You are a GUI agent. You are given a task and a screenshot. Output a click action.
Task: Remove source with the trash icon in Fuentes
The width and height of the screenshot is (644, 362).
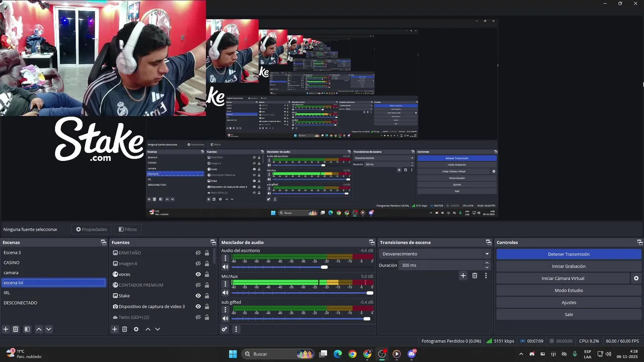(125, 329)
